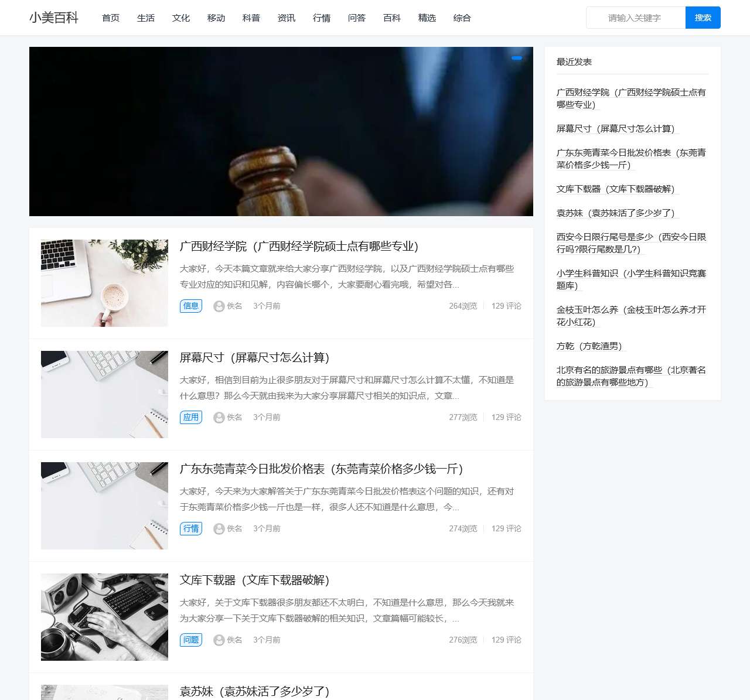Click the 屏幕尺寸 article title
750x700 pixels.
tap(254, 357)
